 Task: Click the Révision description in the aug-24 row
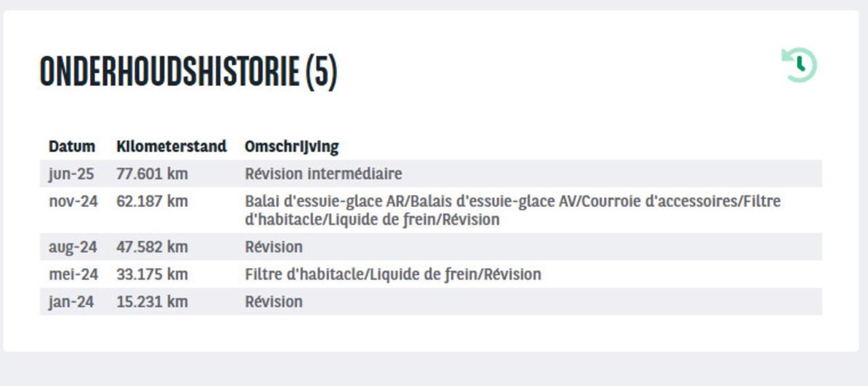pyautogui.click(x=274, y=247)
